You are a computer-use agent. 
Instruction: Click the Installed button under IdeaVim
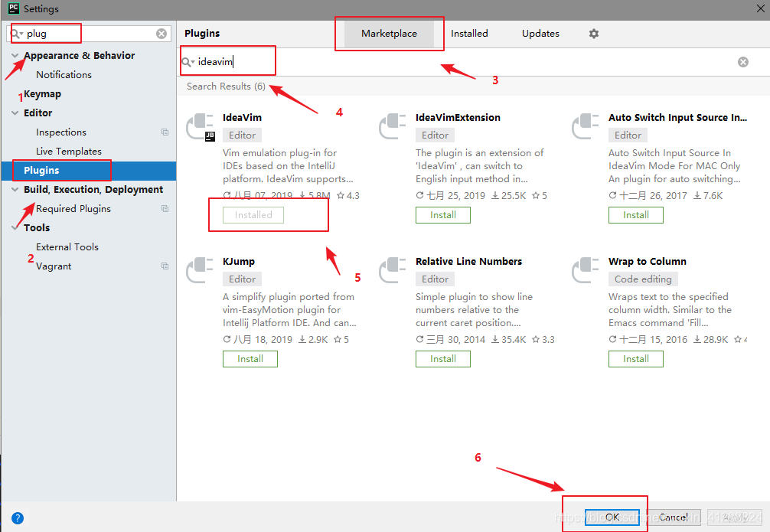click(x=253, y=215)
